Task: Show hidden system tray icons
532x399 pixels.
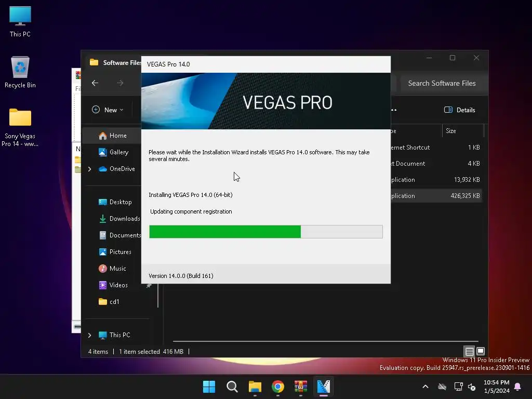Action: tap(425, 387)
